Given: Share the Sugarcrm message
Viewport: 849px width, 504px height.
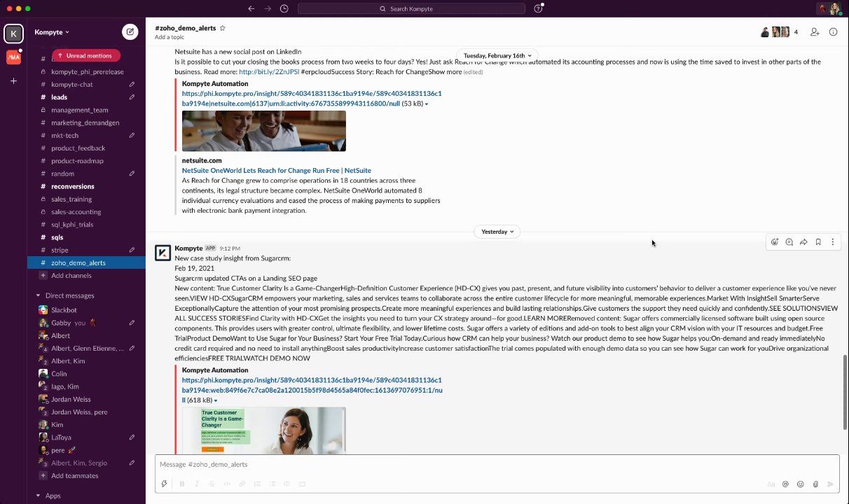Looking at the screenshot, I should point(803,242).
